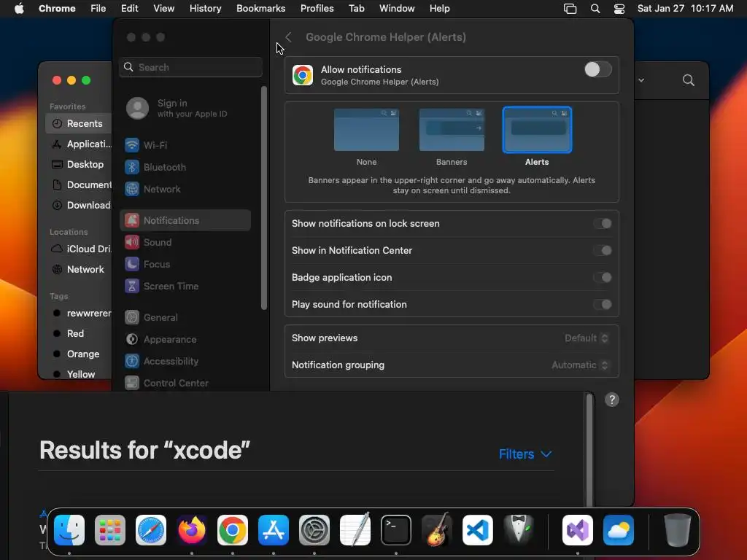This screenshot has height=560, width=747.
Task: Open Sound settings in sidebar
Action: click(x=185, y=242)
